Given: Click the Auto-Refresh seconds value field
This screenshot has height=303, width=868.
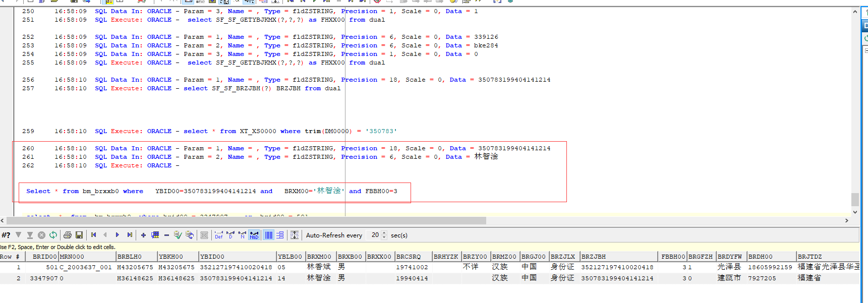Looking at the screenshot, I should [375, 235].
